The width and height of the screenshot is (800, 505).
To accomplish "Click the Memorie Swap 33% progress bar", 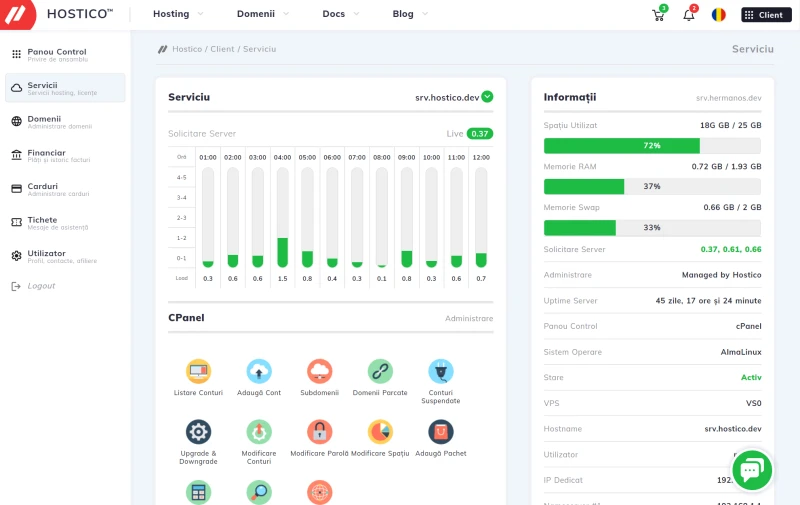I will pos(652,228).
